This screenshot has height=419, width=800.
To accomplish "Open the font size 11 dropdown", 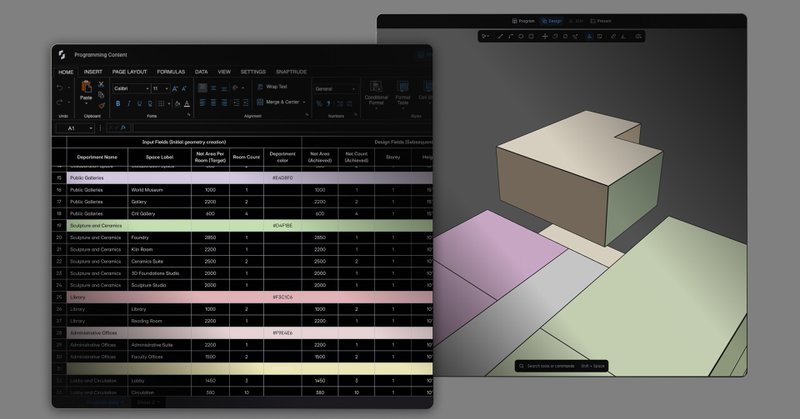I will [x=160, y=89].
